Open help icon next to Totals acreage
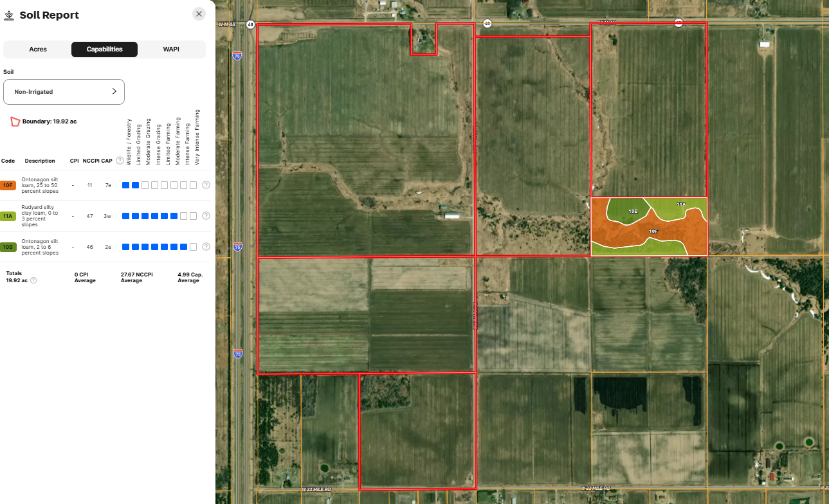Image resolution: width=829 pixels, height=504 pixels. coord(33,280)
